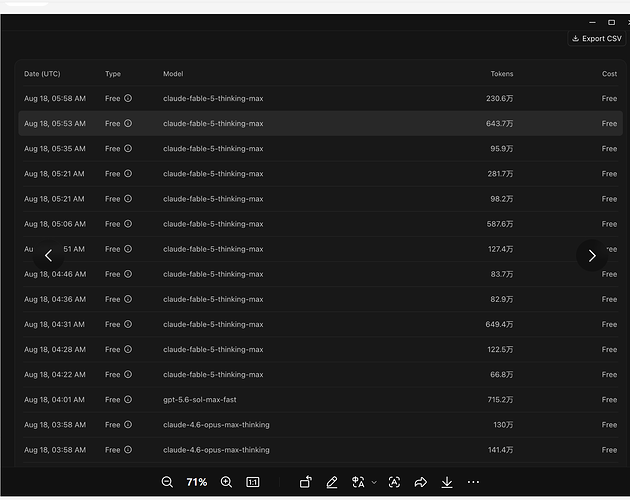Go to previous image with left arrow
630x500 pixels.
(x=49, y=256)
